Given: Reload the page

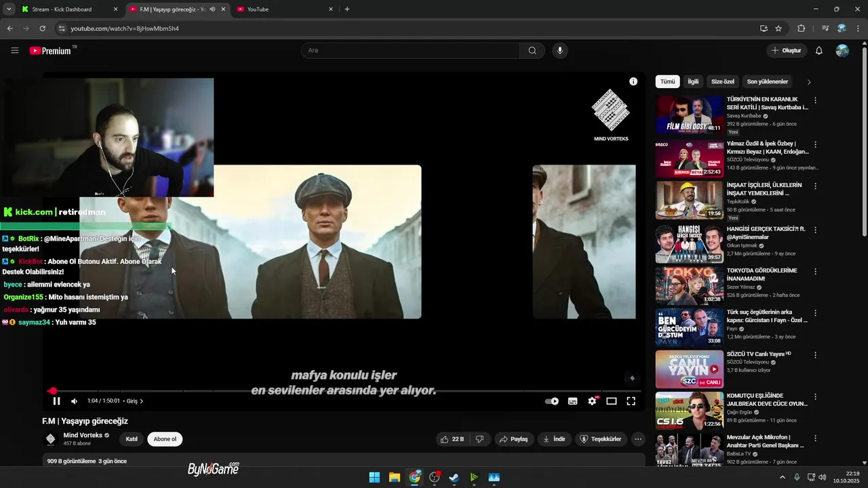Looking at the screenshot, I should tap(42, 28).
